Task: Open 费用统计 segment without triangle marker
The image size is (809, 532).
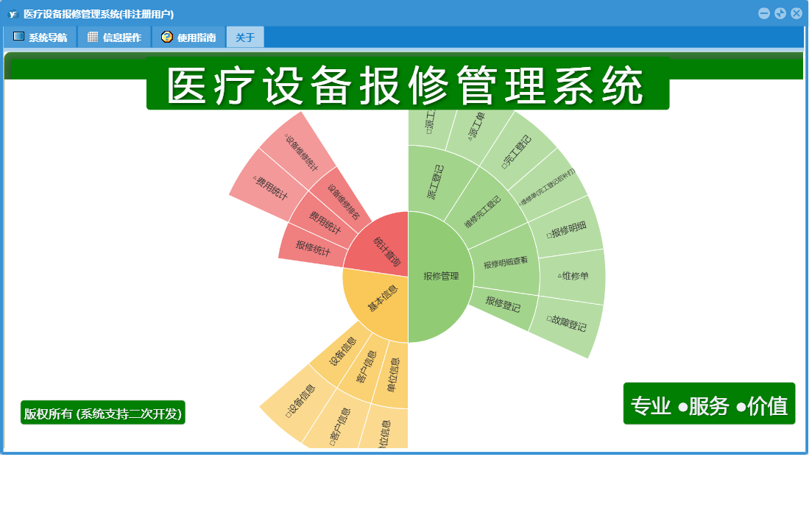Action: tap(325, 222)
